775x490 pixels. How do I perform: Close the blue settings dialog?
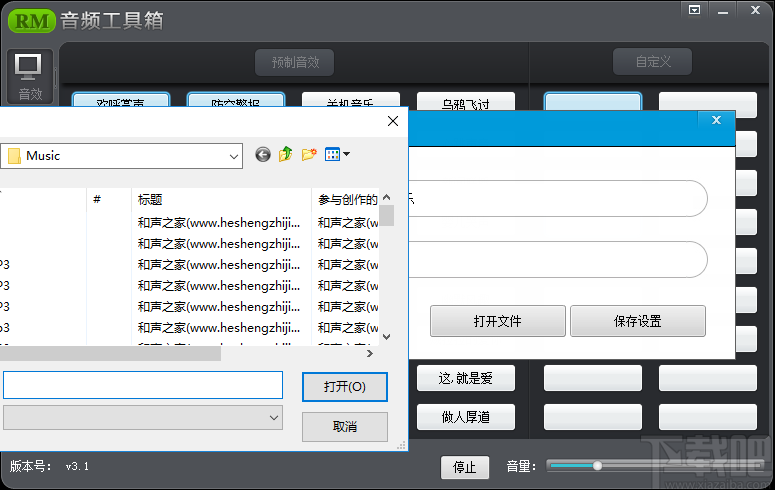click(716, 120)
